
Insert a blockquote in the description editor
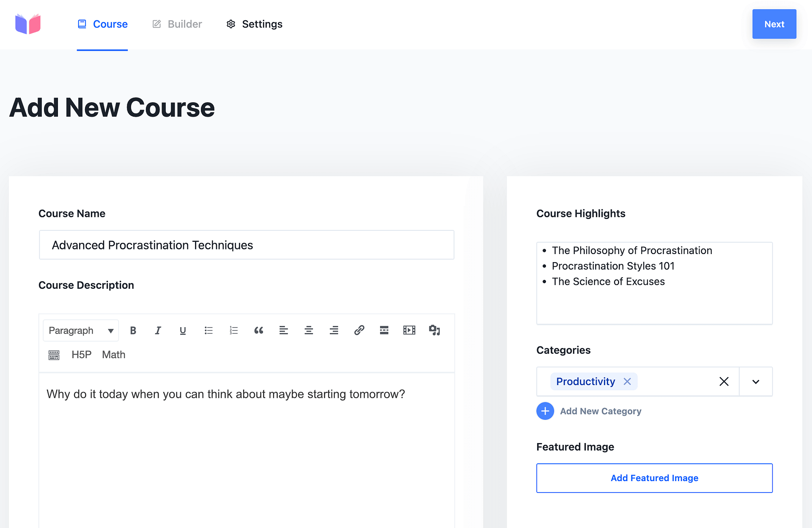(259, 330)
